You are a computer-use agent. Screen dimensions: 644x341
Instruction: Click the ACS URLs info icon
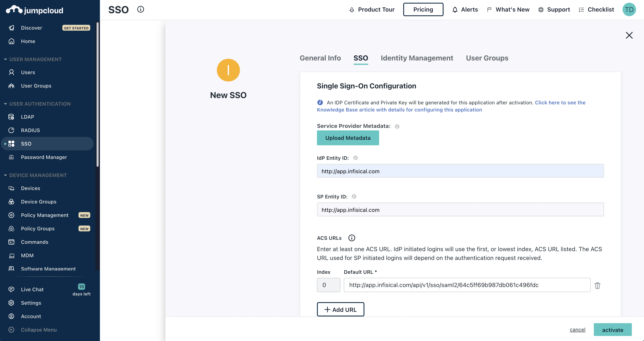tap(352, 238)
